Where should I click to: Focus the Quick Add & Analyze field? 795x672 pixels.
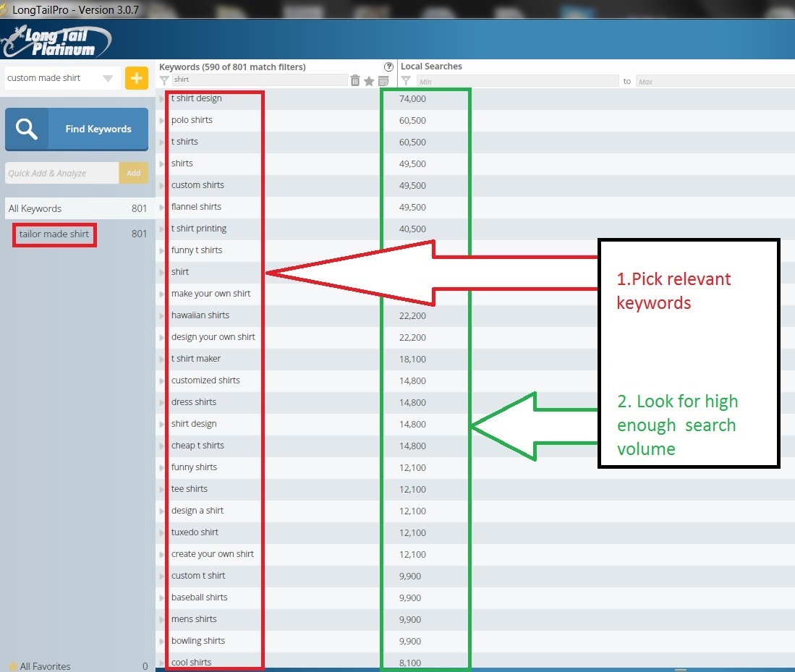pos(62,173)
